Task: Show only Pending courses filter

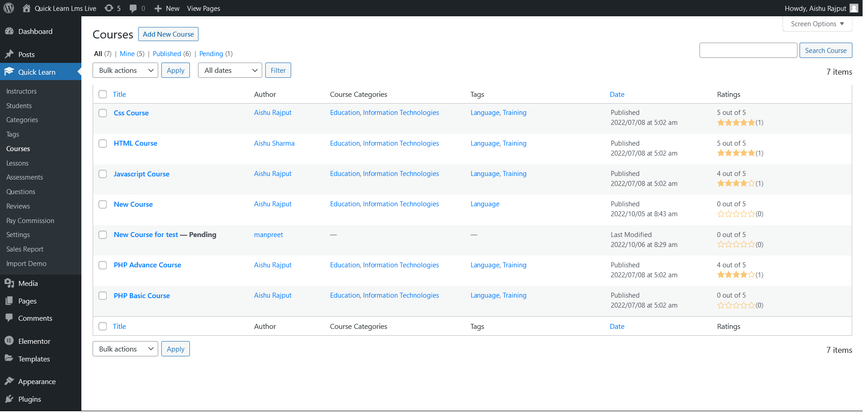Action: pyautogui.click(x=211, y=53)
